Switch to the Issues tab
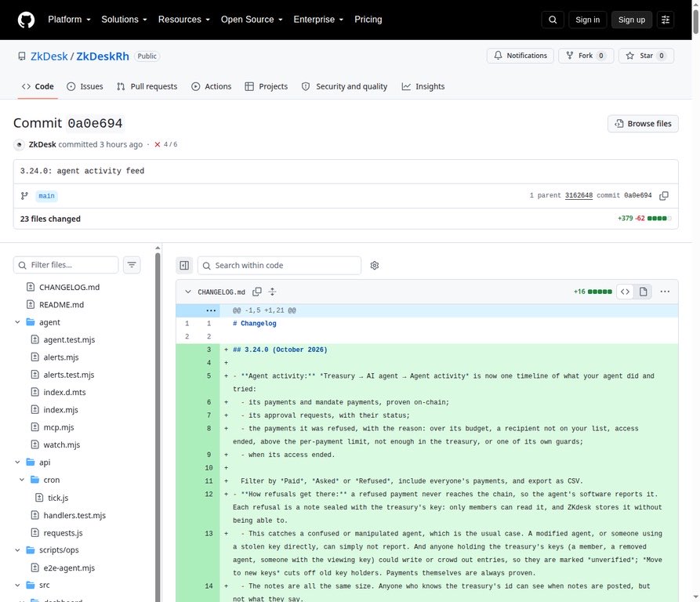 coord(85,86)
